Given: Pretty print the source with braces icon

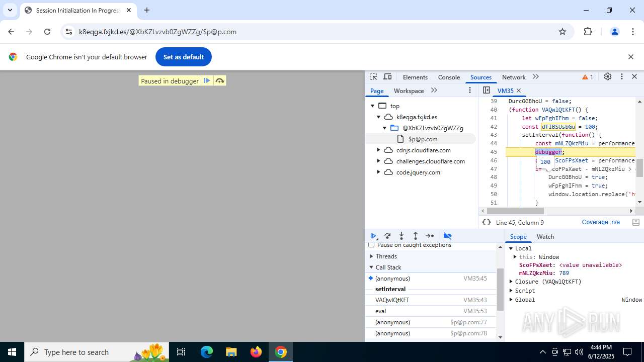Looking at the screenshot, I should (486, 222).
